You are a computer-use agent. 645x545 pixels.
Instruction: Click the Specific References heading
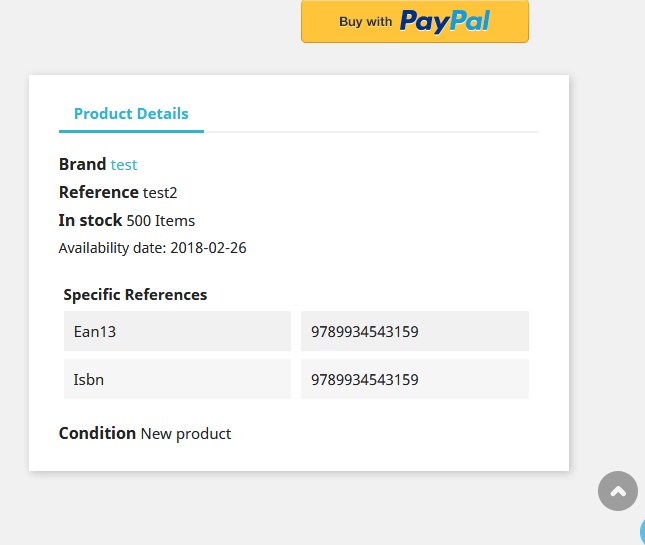(135, 295)
